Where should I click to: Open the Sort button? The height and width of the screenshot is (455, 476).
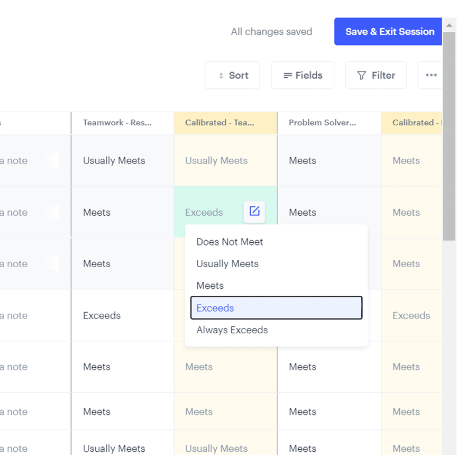tap(233, 75)
